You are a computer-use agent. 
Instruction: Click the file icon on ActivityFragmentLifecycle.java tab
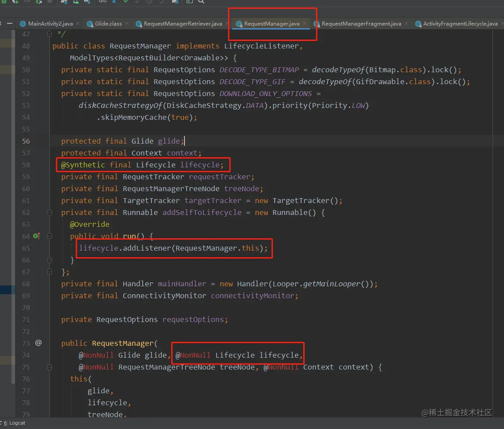[418, 24]
